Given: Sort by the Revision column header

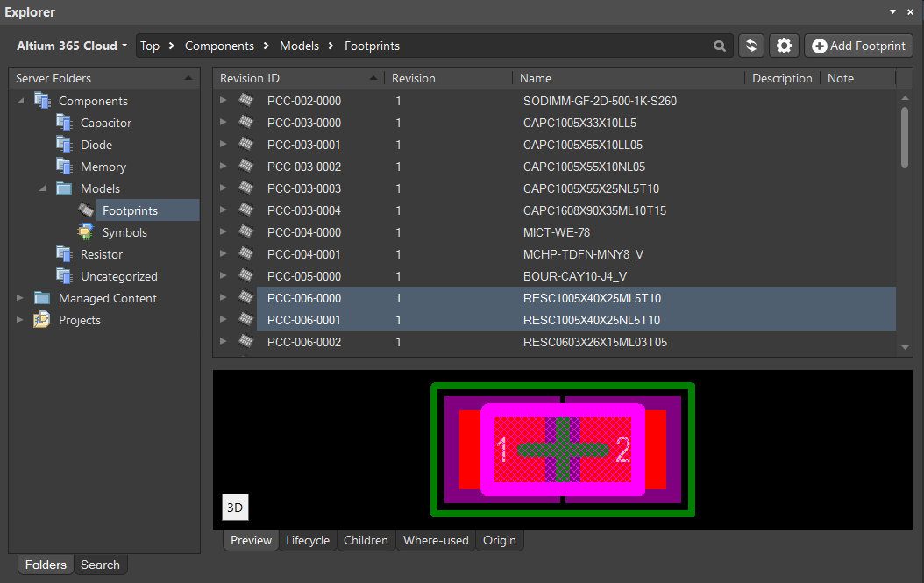Looking at the screenshot, I should click(449, 78).
